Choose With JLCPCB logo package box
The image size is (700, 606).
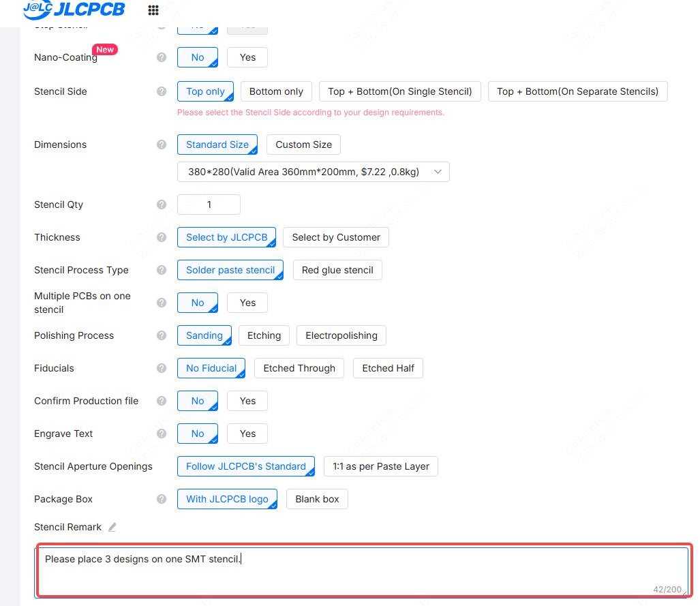click(x=227, y=499)
